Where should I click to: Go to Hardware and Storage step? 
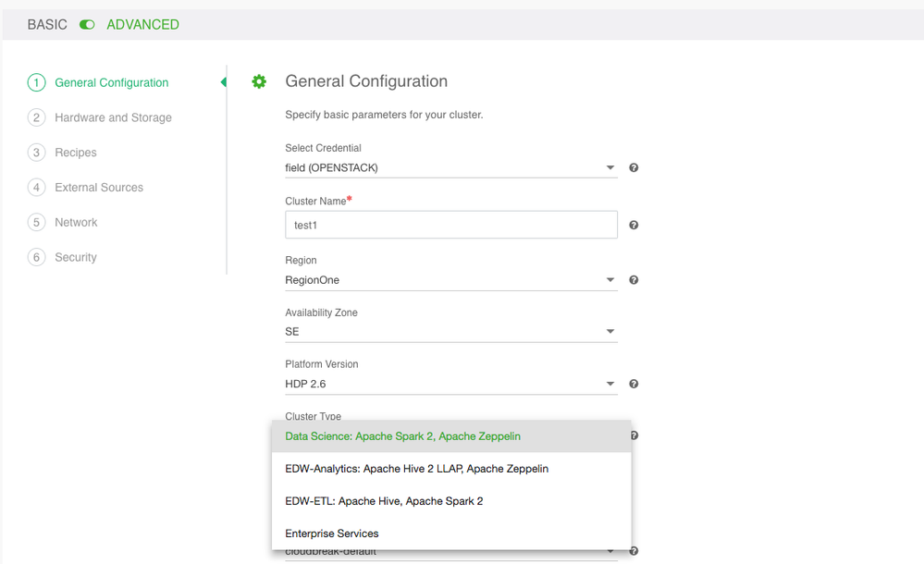point(113,117)
